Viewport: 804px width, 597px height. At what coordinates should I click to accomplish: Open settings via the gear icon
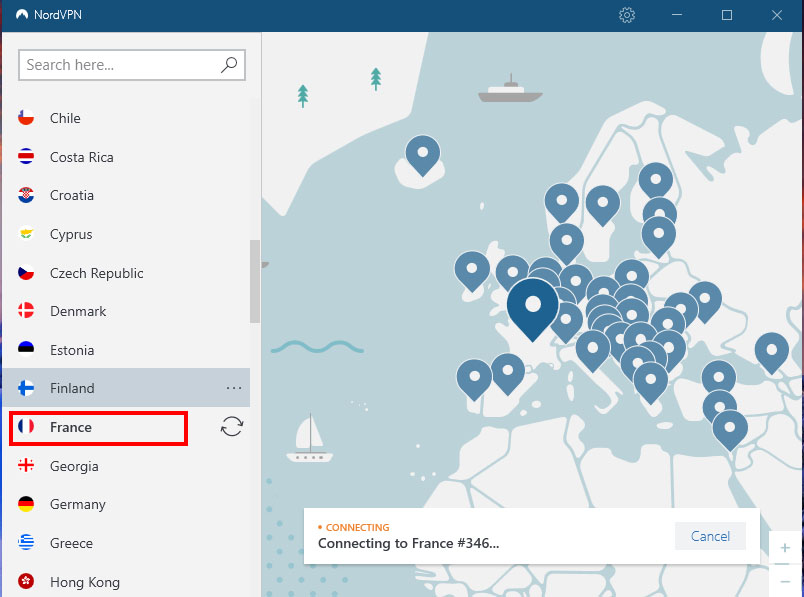pyautogui.click(x=627, y=15)
